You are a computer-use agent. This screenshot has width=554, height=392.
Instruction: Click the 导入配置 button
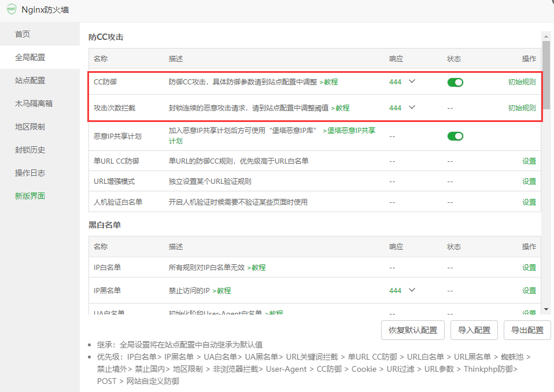point(474,330)
